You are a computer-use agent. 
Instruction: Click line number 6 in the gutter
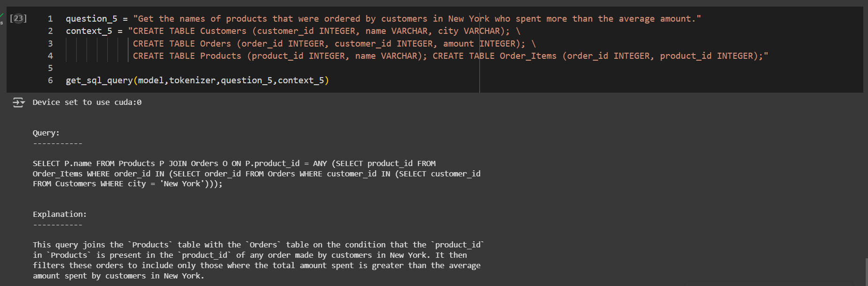coord(50,80)
